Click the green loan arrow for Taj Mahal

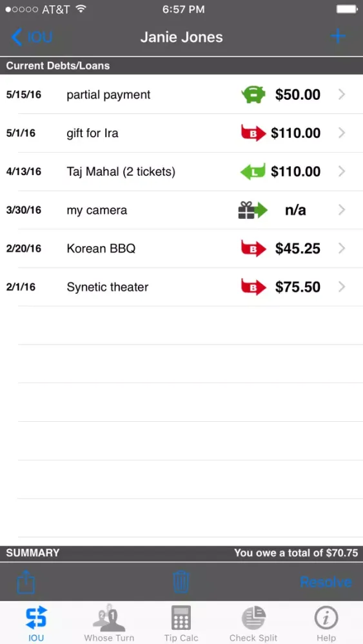pyautogui.click(x=253, y=172)
